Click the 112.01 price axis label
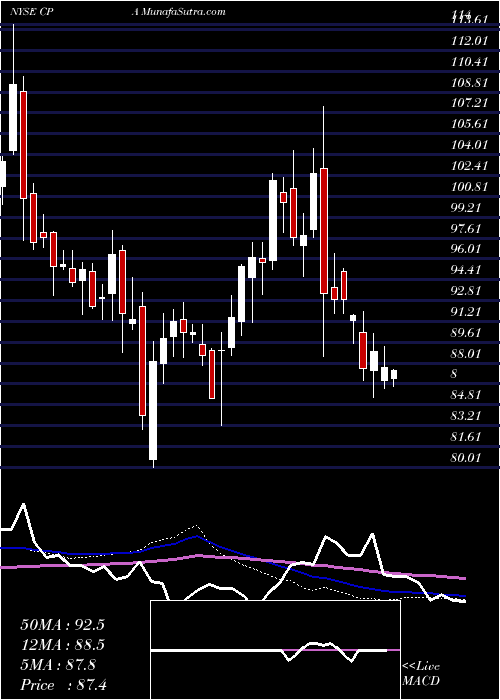500x700 pixels. pyautogui.click(x=469, y=41)
